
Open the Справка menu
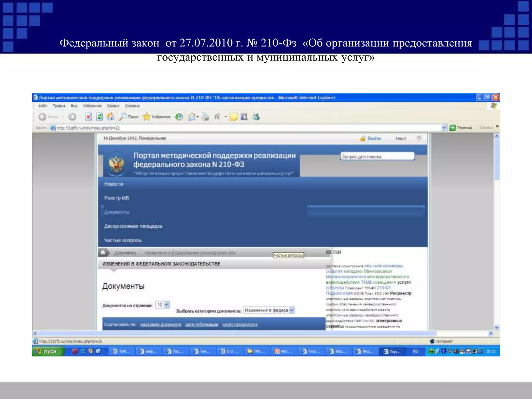(x=132, y=106)
